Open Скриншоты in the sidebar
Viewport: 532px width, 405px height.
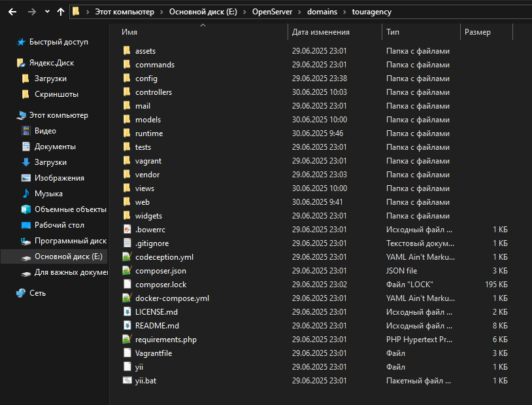tap(56, 94)
